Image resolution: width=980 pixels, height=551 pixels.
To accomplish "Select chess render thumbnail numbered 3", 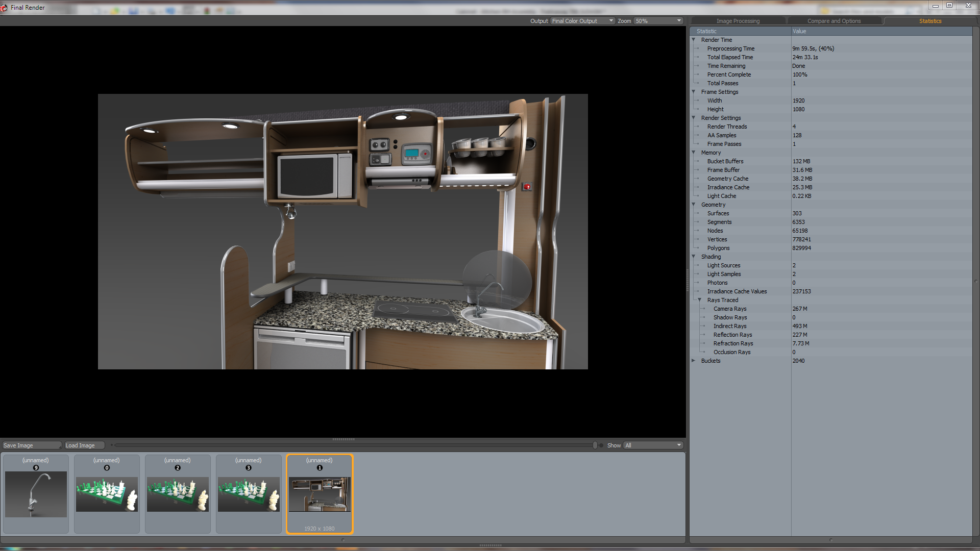I will 249,493.
